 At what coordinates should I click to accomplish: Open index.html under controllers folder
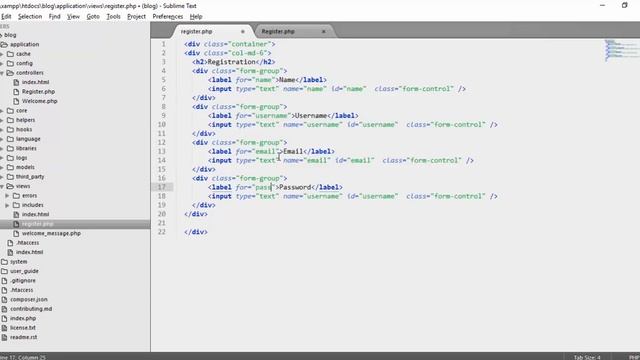click(x=36, y=82)
